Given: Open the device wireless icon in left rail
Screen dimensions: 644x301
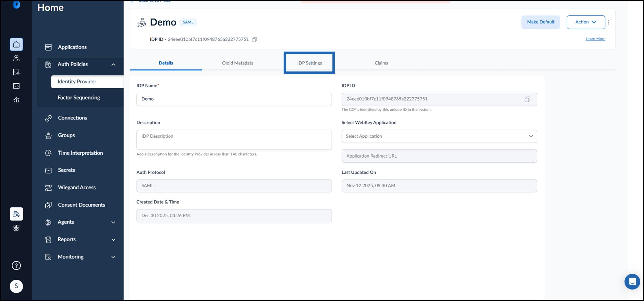Looking at the screenshot, I should click(x=16, y=72).
